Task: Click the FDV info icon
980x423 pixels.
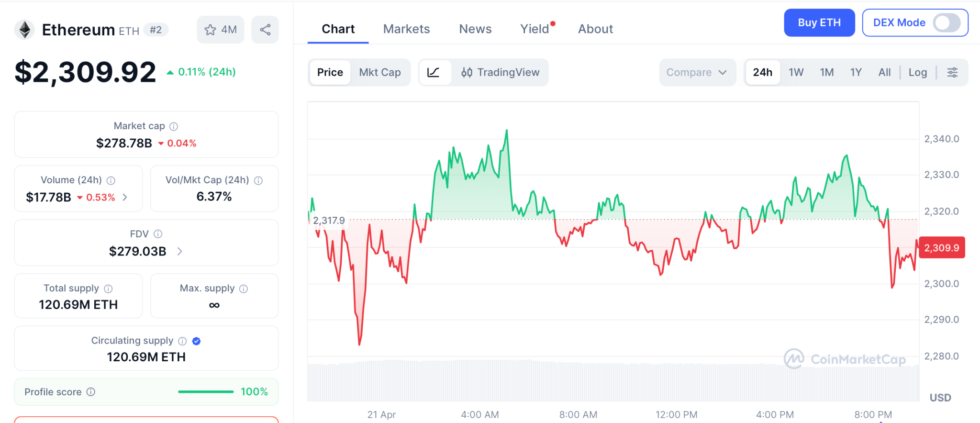Action: 158,234
